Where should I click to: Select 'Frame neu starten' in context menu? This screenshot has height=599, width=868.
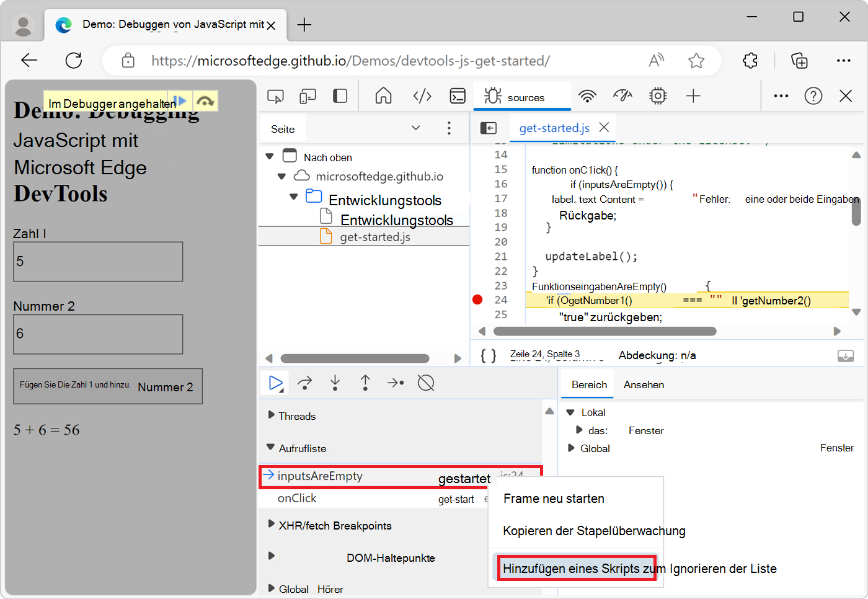pos(554,499)
